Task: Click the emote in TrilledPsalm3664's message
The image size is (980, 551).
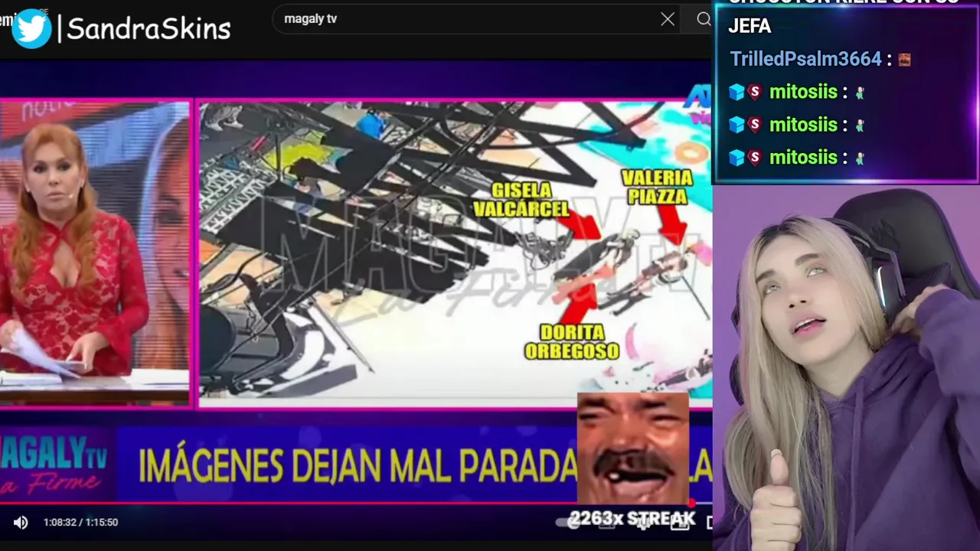Action: pos(904,60)
